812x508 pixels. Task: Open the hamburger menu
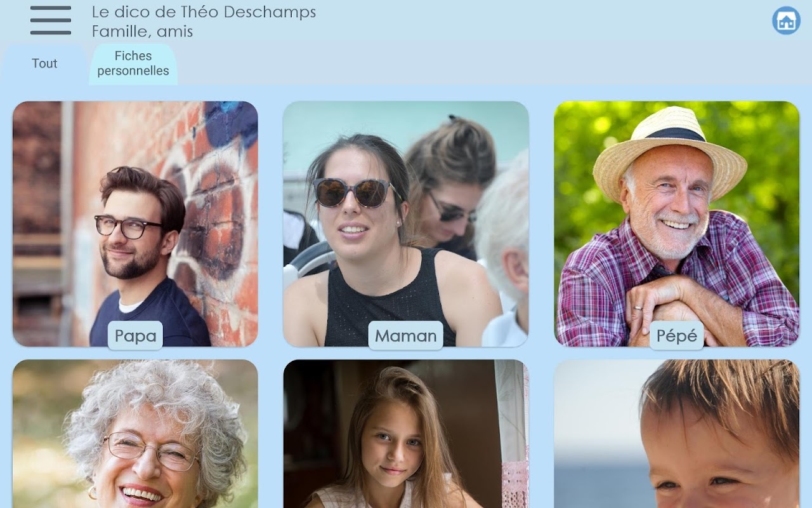(51, 20)
